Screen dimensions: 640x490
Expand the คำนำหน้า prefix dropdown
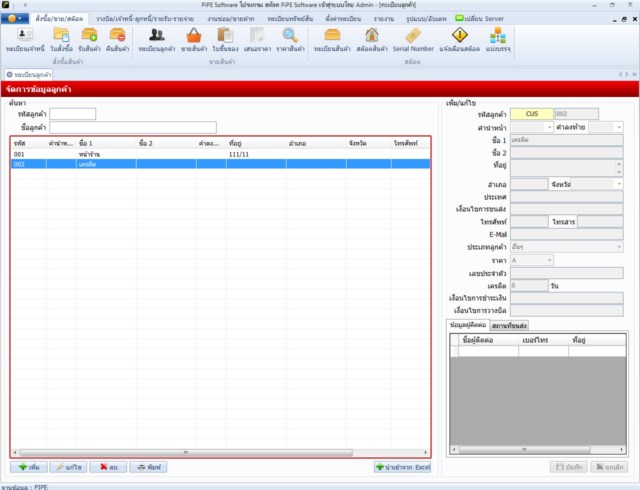549,127
